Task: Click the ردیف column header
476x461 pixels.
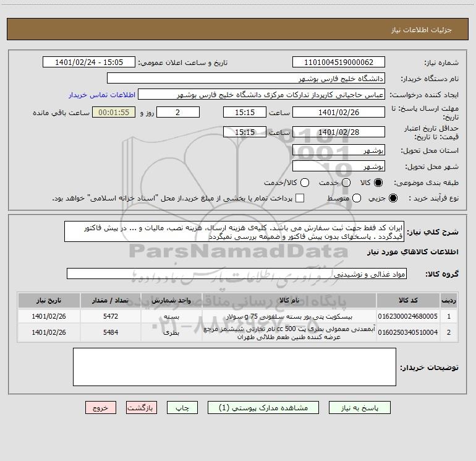Action: (449, 300)
